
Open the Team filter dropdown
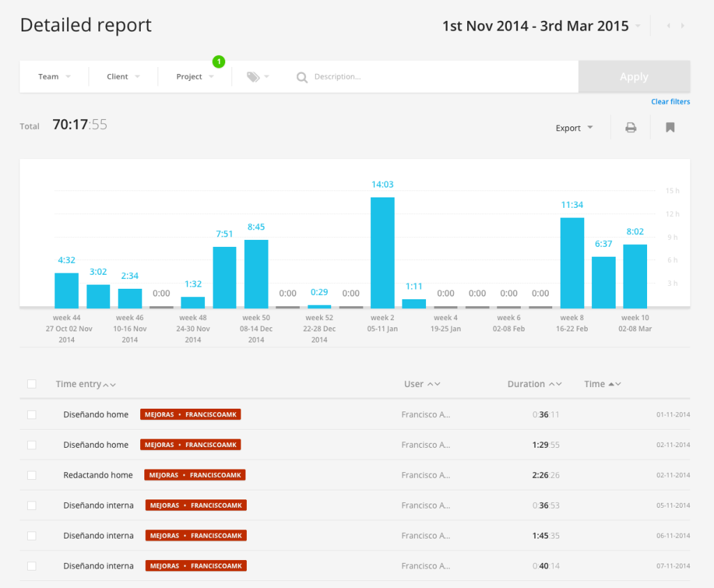pos(54,77)
